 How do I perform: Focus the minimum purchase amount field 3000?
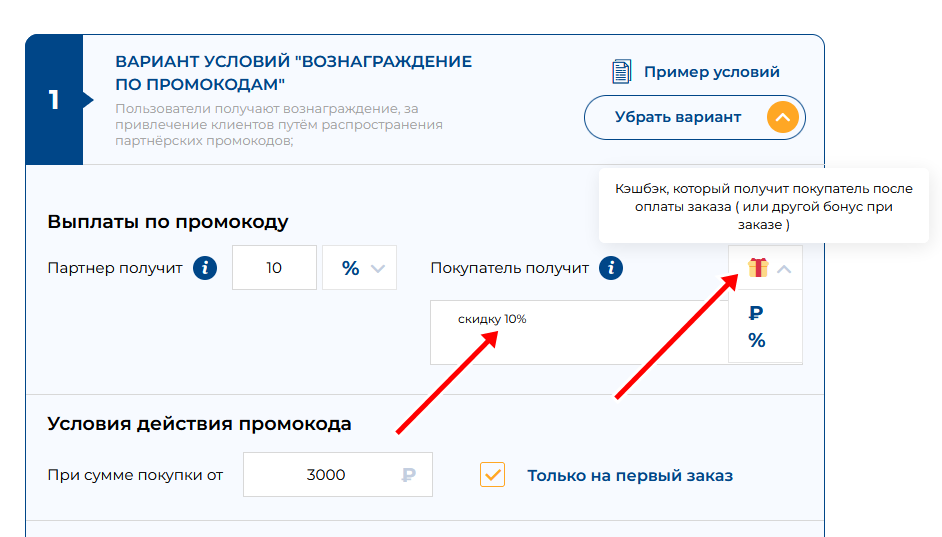tap(326, 475)
